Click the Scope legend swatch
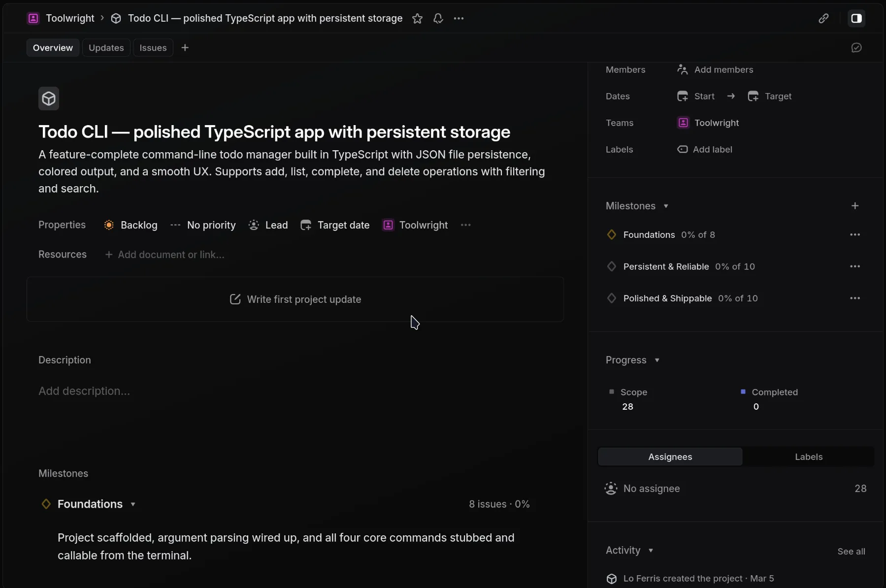886x588 pixels. 611,392
